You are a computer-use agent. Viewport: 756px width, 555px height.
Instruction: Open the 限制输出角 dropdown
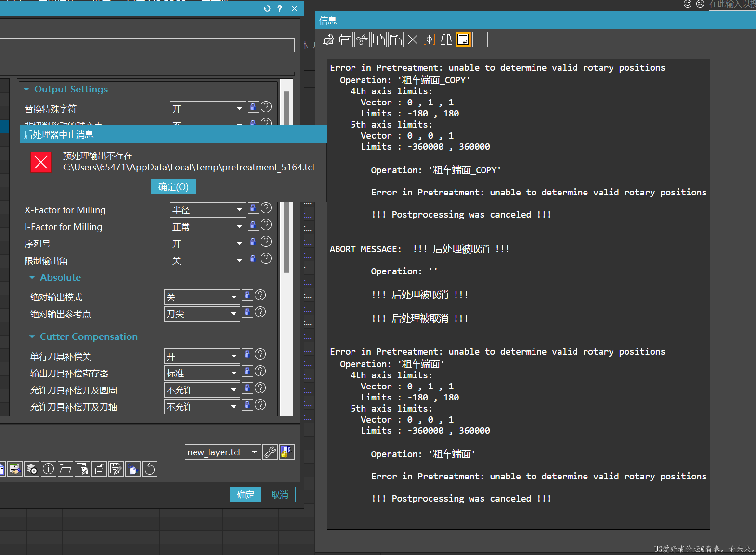tap(208, 260)
